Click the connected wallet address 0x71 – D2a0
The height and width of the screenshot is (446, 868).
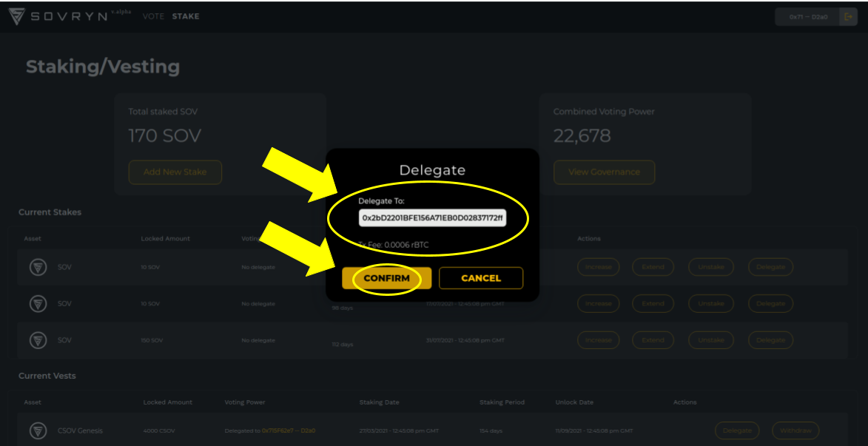coord(808,16)
